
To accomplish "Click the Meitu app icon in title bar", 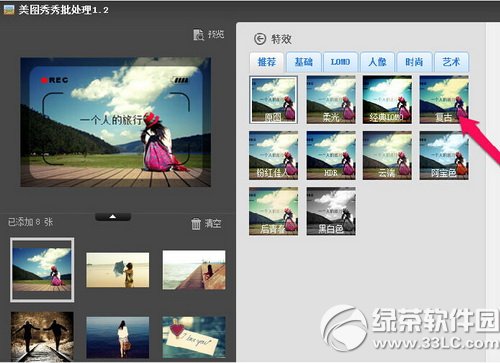I will (9, 9).
